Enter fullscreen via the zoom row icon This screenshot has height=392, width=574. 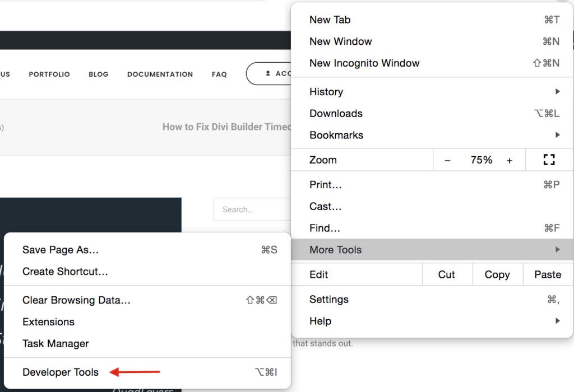pyautogui.click(x=549, y=160)
